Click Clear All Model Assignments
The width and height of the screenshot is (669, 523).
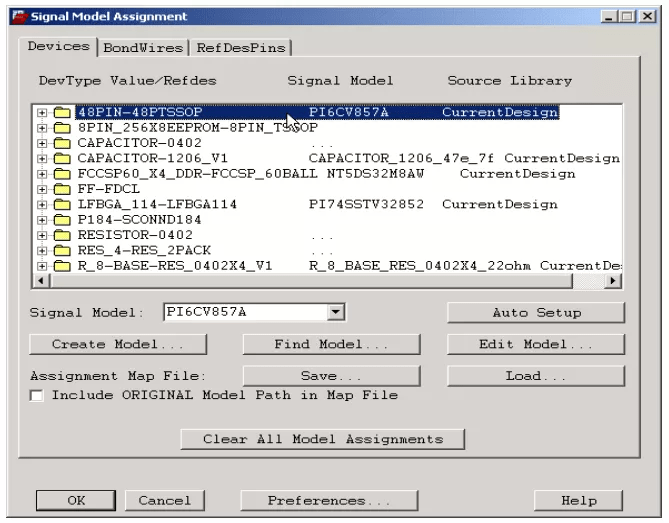point(323,439)
